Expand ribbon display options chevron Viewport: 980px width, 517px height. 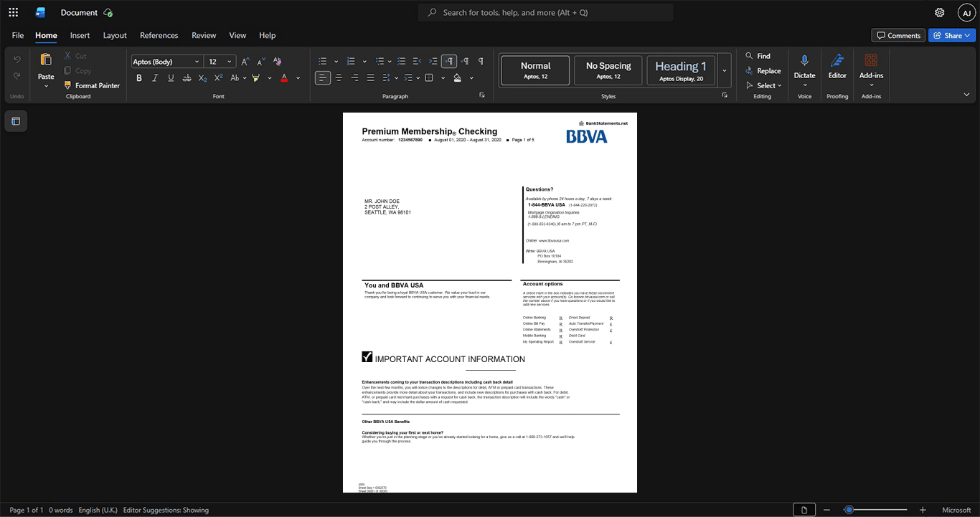(966, 95)
